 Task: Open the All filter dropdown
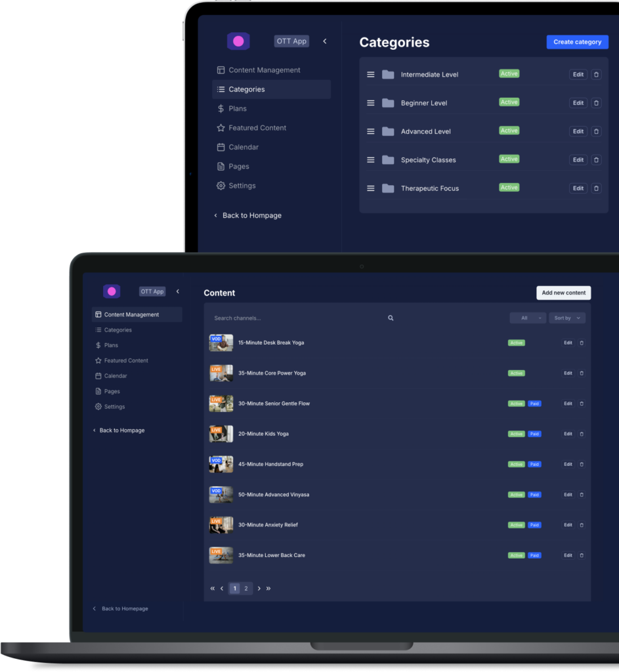528,318
